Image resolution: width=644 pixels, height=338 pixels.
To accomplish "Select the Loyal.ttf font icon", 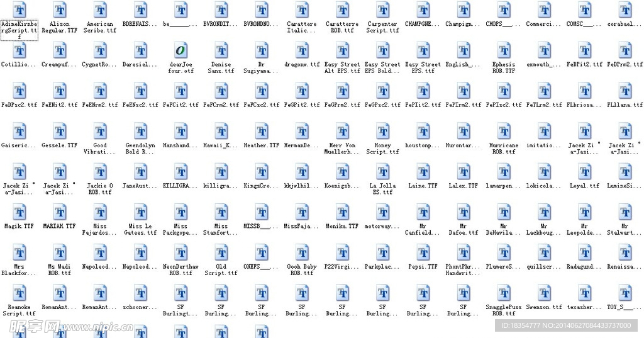I will tap(585, 171).
